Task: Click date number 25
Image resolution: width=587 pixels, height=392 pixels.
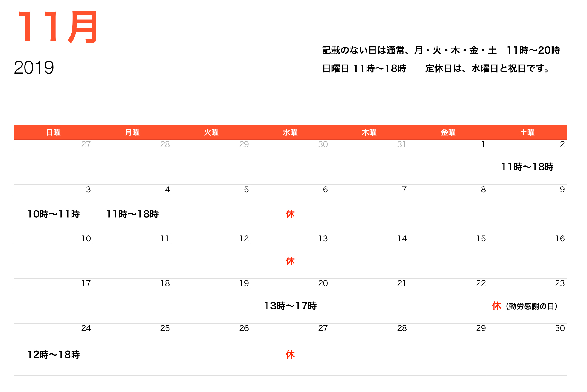Action: click(x=165, y=328)
